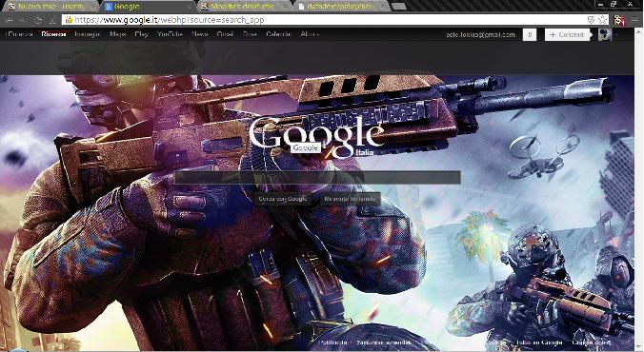
Task: Open Drive in the Google bar
Action: click(x=250, y=34)
